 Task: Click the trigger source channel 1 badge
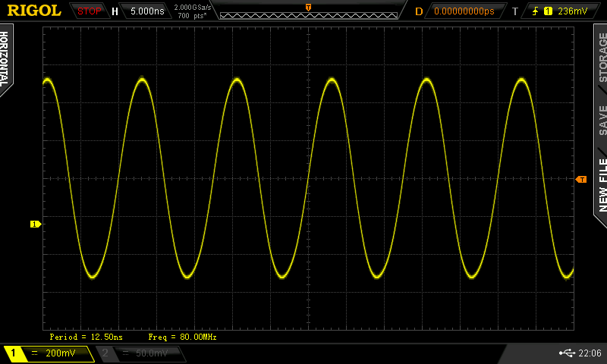tap(548, 11)
